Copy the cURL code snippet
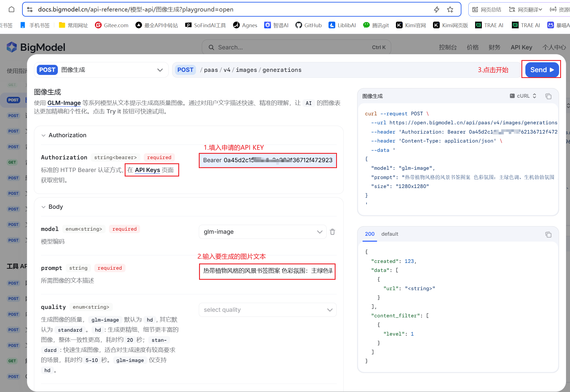The height and width of the screenshot is (392, 570). tap(548, 96)
